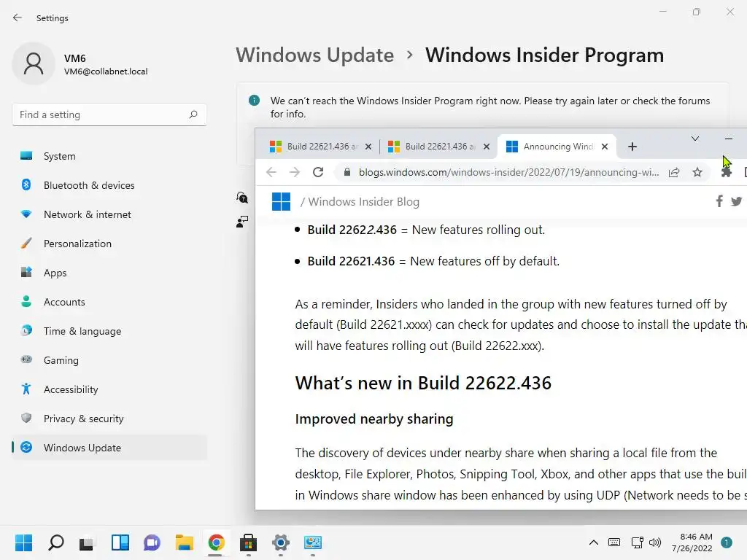Open Apps settings

click(110, 273)
